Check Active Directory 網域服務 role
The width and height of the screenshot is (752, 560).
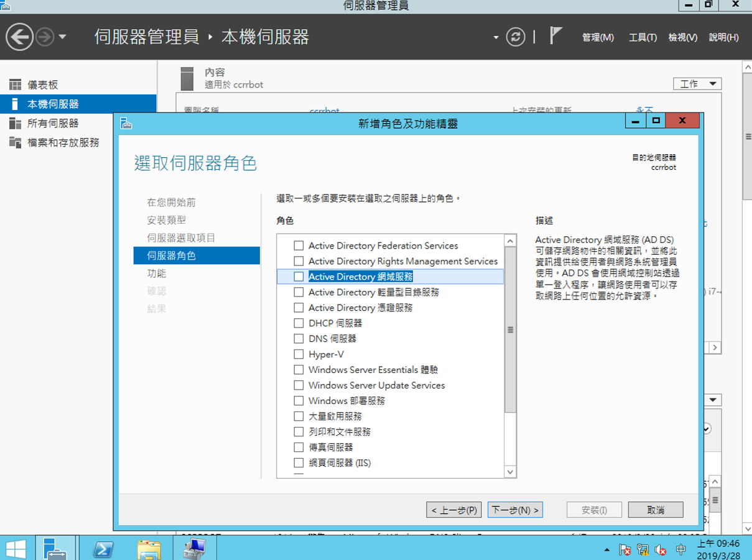(299, 277)
